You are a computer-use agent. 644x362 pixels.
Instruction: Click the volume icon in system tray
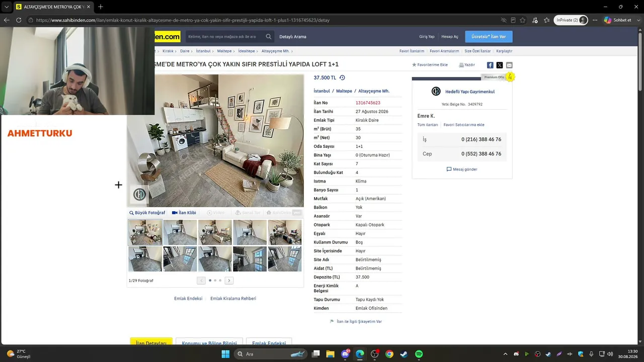610,354
